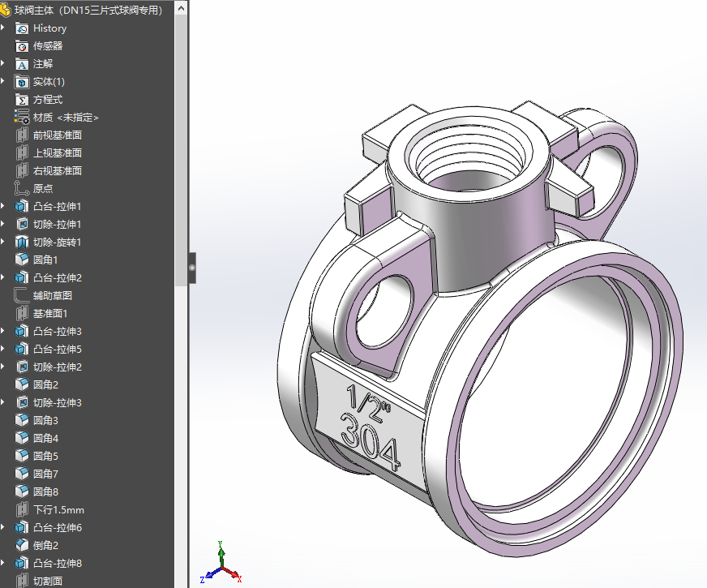Image resolution: width=707 pixels, height=588 pixels.
Task: Expand the History node
Action: 3,28
